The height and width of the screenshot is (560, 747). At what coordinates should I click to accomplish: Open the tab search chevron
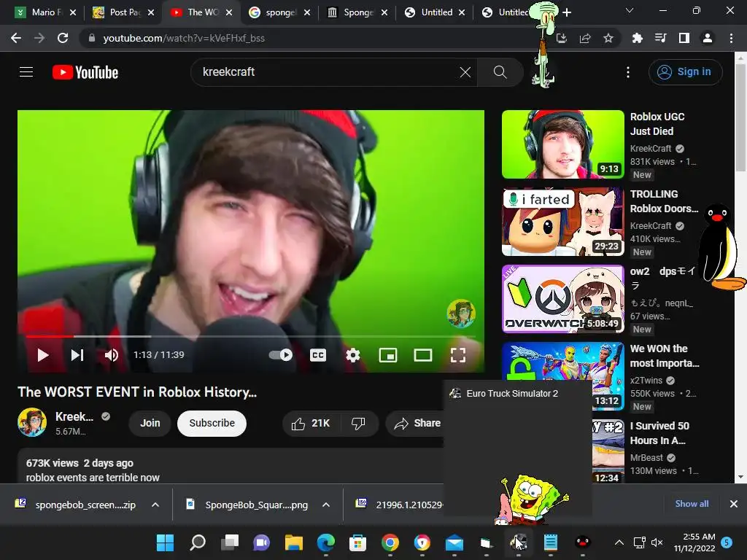(x=630, y=10)
